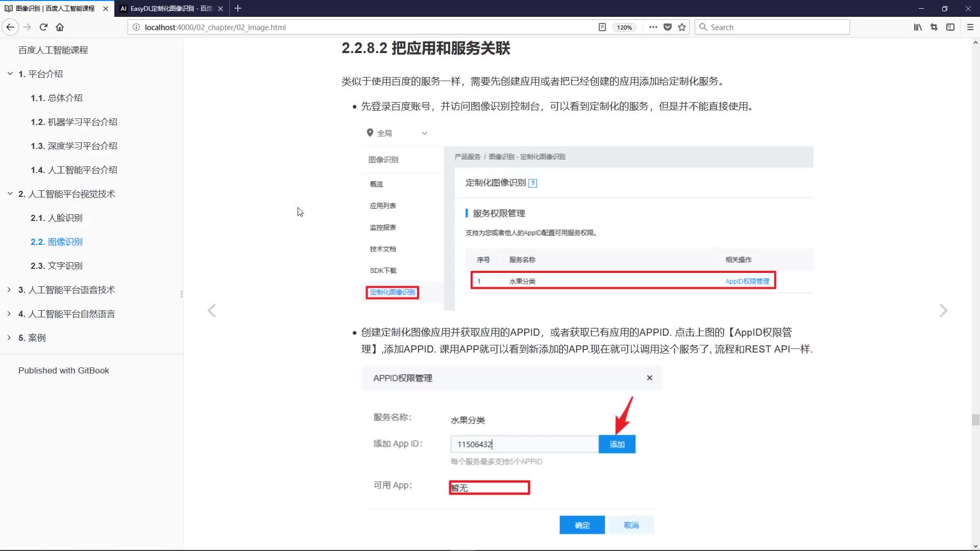This screenshot has width=980, height=551.
Task: Close the EasyDL定制化图像识别 tab
Action: (x=220, y=9)
